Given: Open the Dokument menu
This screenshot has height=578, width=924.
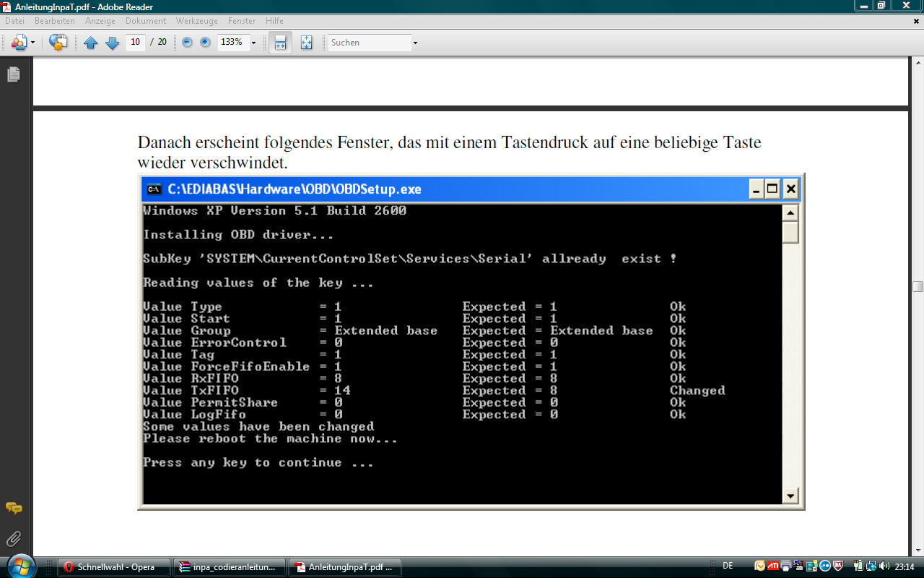Looking at the screenshot, I should [x=146, y=21].
